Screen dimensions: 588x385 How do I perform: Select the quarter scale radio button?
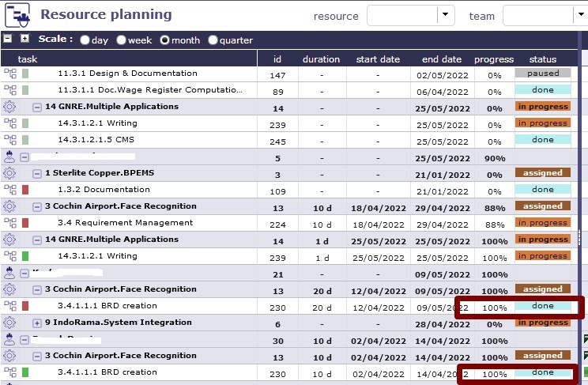pos(213,40)
